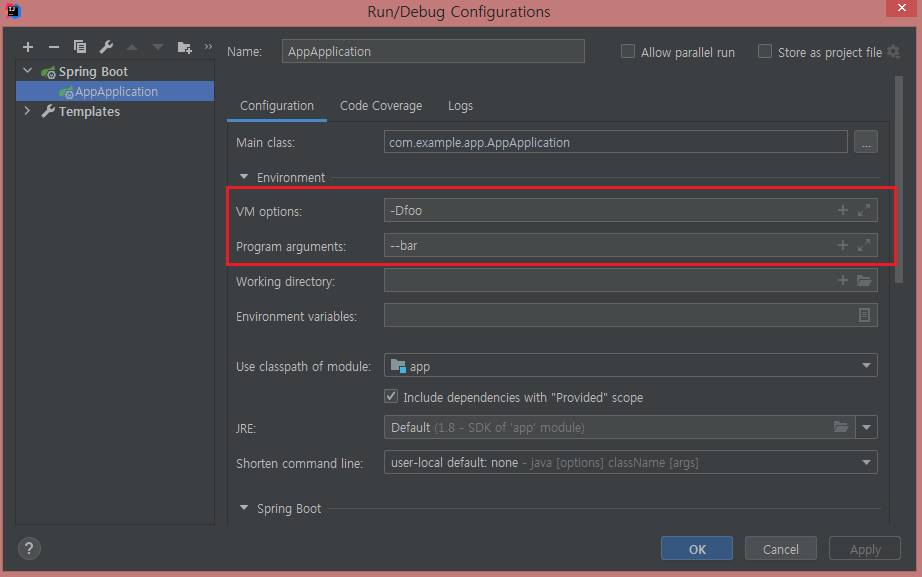Open edit templates wrench icon
This screenshot has height=577, width=922.
point(106,47)
